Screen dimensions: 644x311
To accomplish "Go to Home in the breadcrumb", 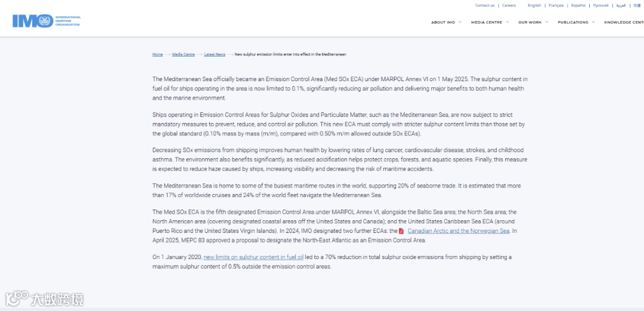I will pos(157,54).
